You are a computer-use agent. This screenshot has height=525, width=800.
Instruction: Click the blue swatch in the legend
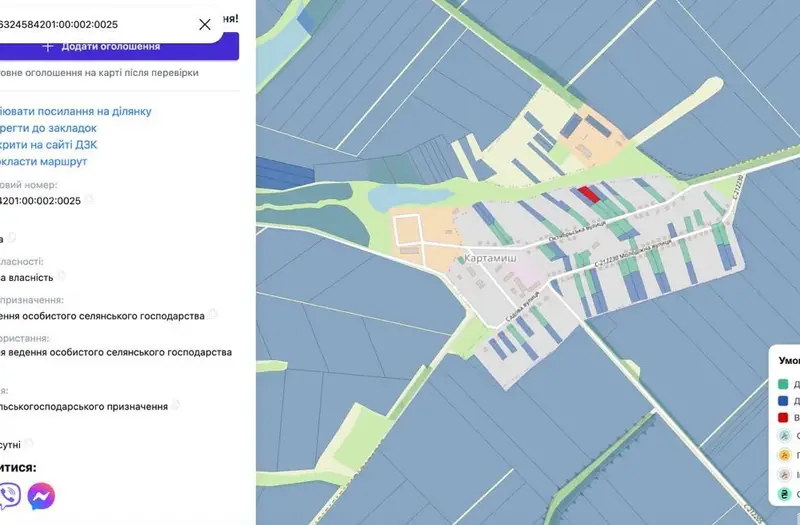[783, 401]
